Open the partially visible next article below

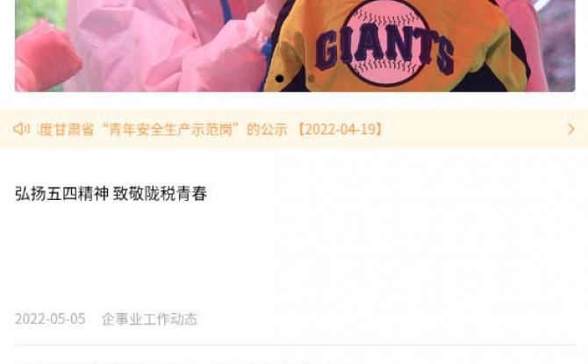[188, 361]
